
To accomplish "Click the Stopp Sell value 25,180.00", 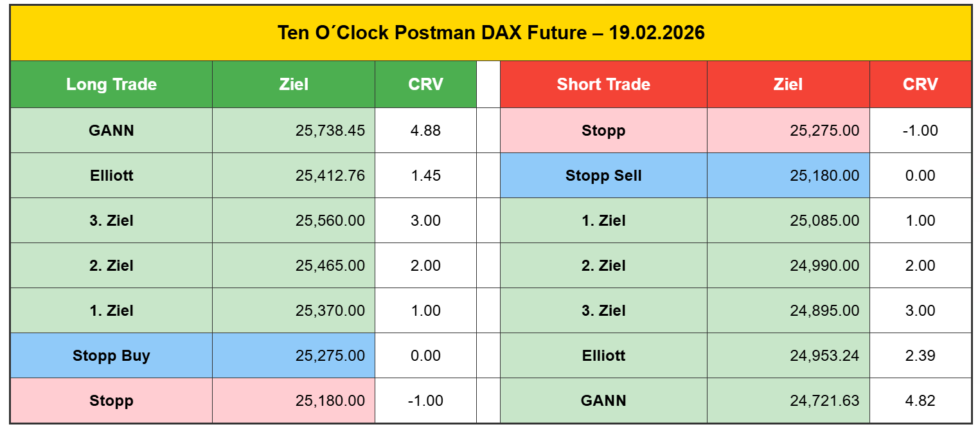I will (824, 176).
